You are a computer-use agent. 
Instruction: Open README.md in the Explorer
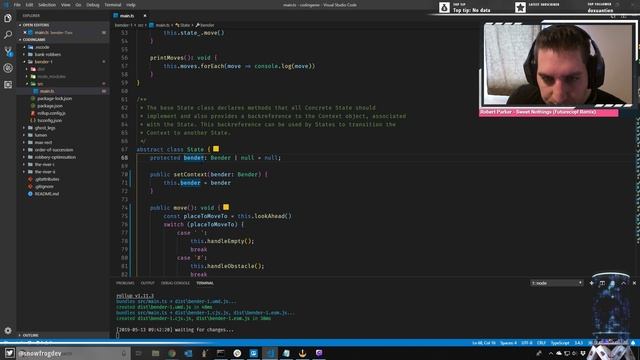(x=47, y=194)
